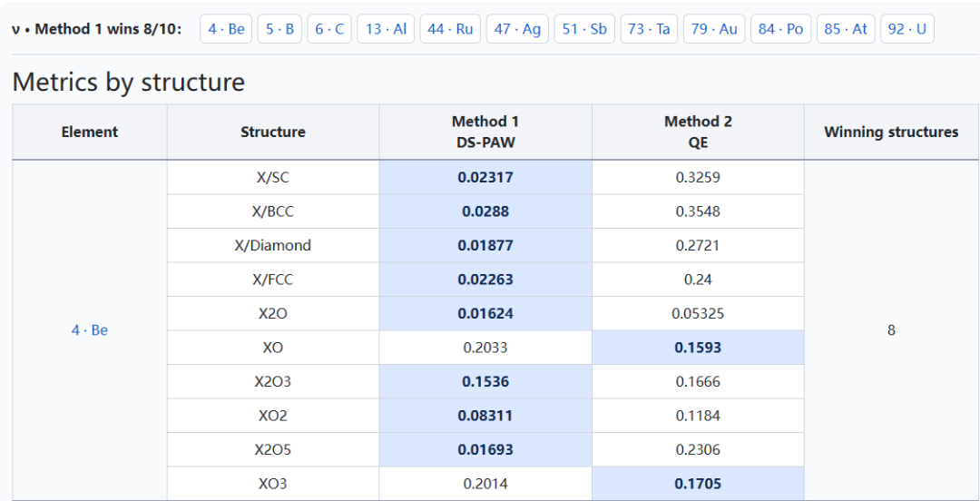Pick the 51 · Sb element chip

click(584, 29)
